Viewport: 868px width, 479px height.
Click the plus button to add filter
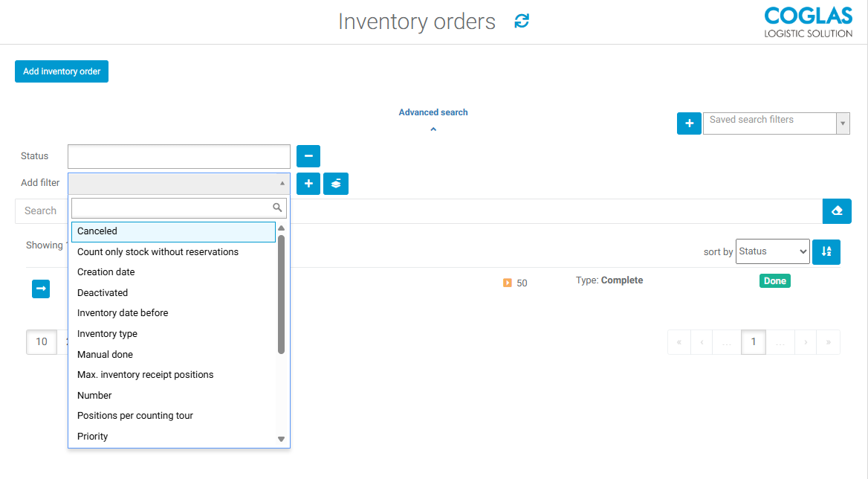pos(308,184)
